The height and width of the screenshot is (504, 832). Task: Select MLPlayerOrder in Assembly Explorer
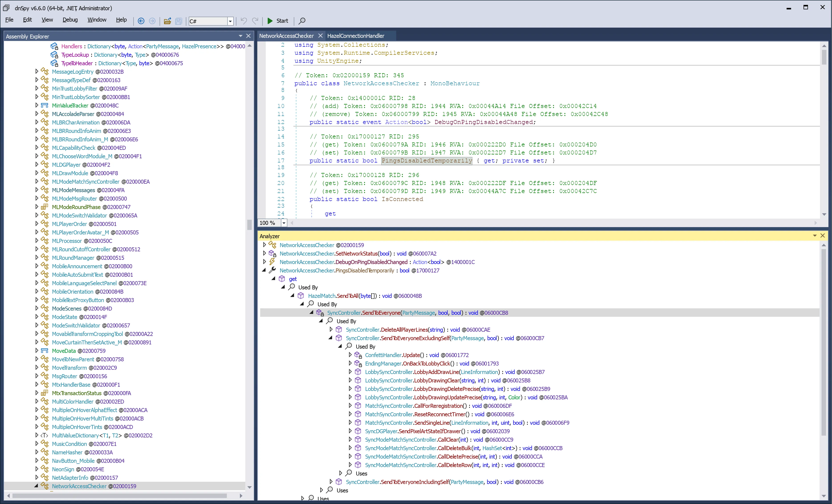[84, 224]
